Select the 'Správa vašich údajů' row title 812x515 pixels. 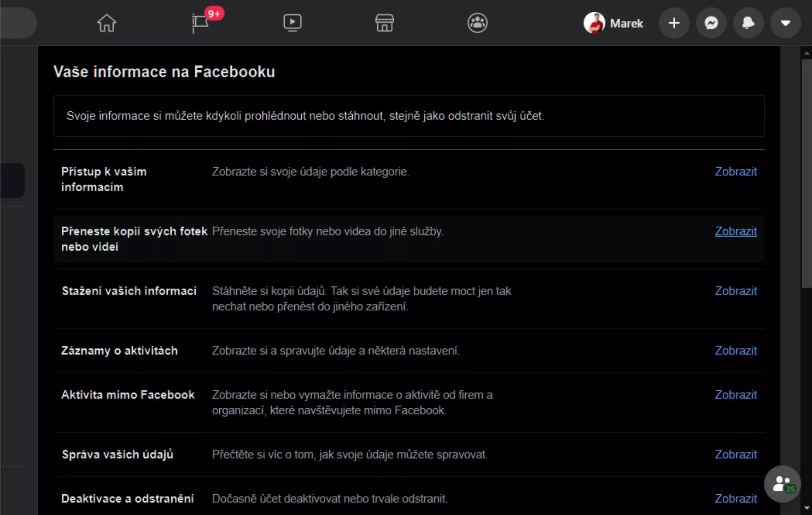(117, 454)
